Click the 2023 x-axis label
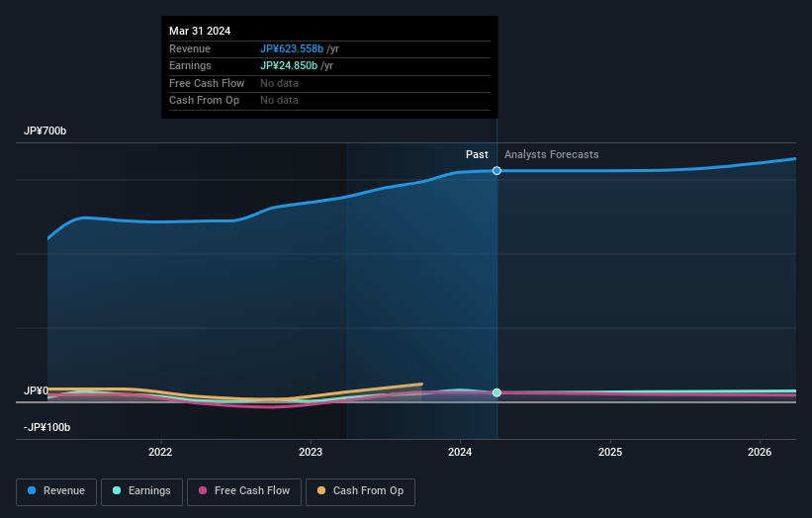Viewport: 812px width, 518px height. [311, 453]
